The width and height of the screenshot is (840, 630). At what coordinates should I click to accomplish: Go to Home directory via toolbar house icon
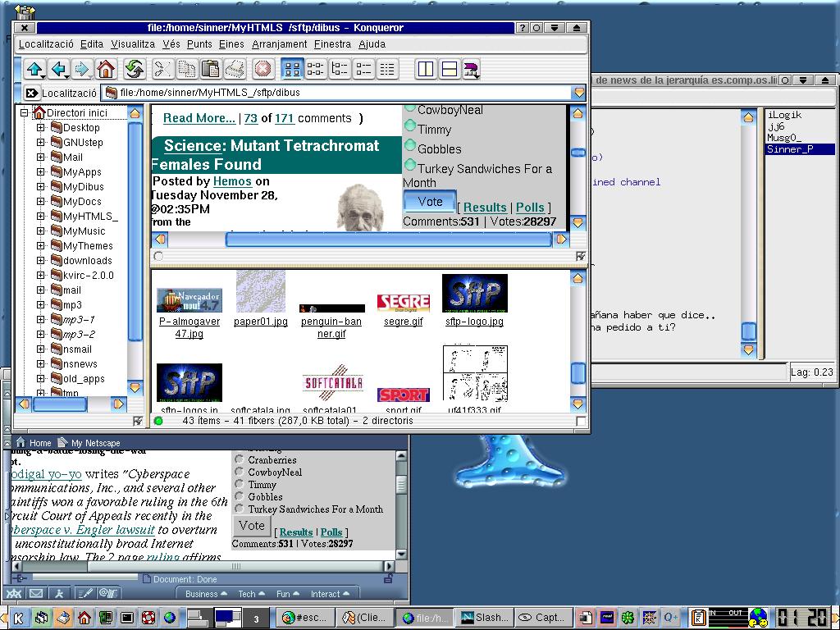[x=106, y=69]
